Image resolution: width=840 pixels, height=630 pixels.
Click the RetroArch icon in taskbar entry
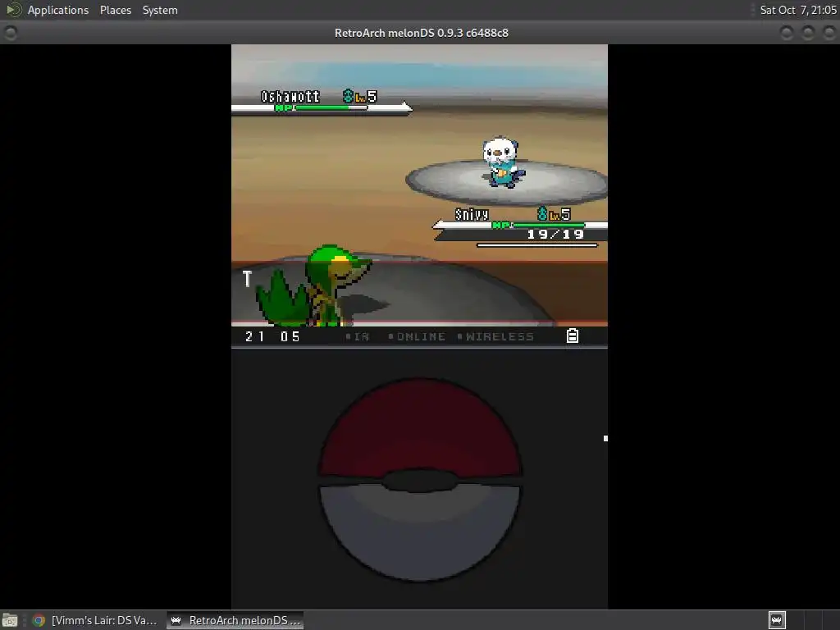click(x=176, y=620)
